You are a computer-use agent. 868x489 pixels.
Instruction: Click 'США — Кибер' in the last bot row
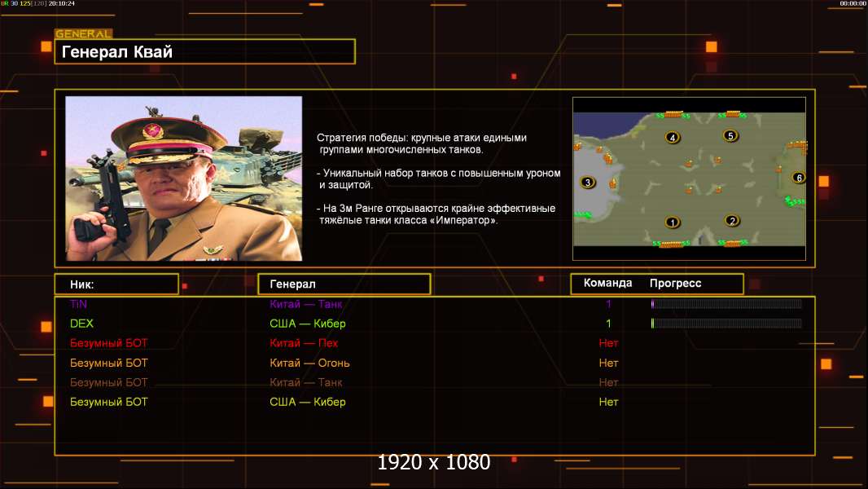pyautogui.click(x=307, y=402)
